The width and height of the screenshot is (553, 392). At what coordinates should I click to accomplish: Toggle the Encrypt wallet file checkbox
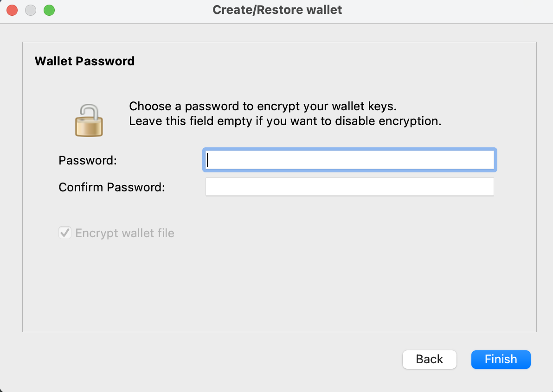[x=65, y=233]
